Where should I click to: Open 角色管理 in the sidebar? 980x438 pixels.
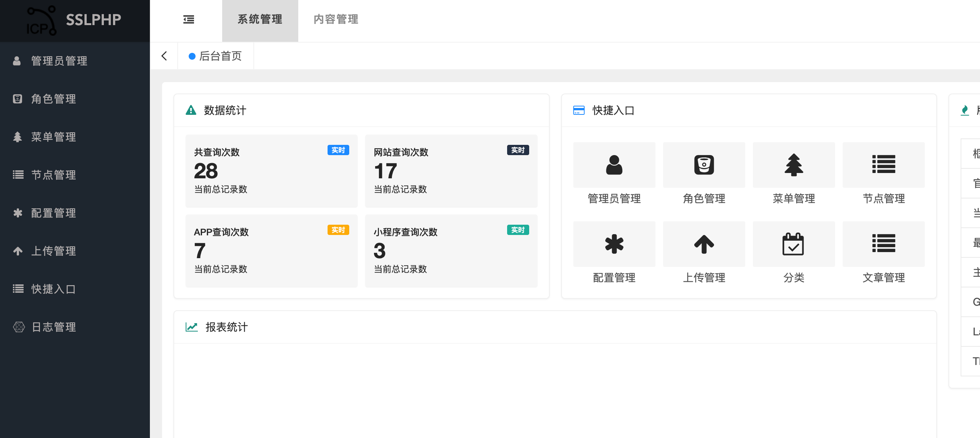(75, 99)
